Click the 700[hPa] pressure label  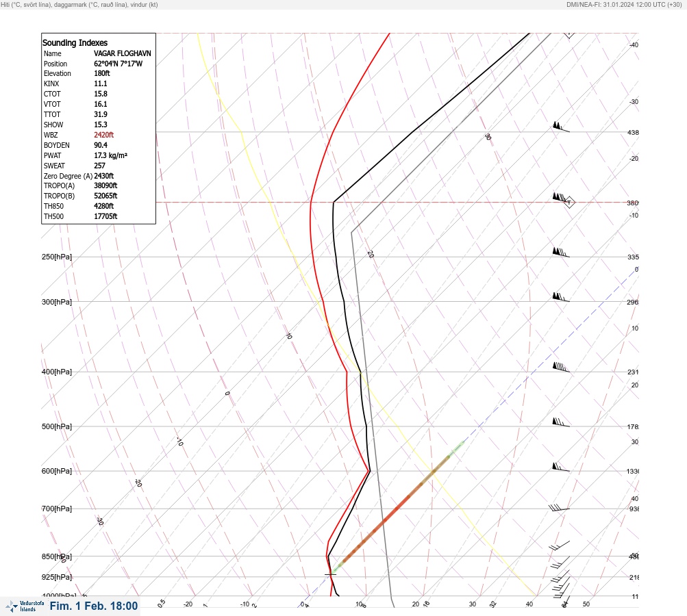tap(57, 509)
